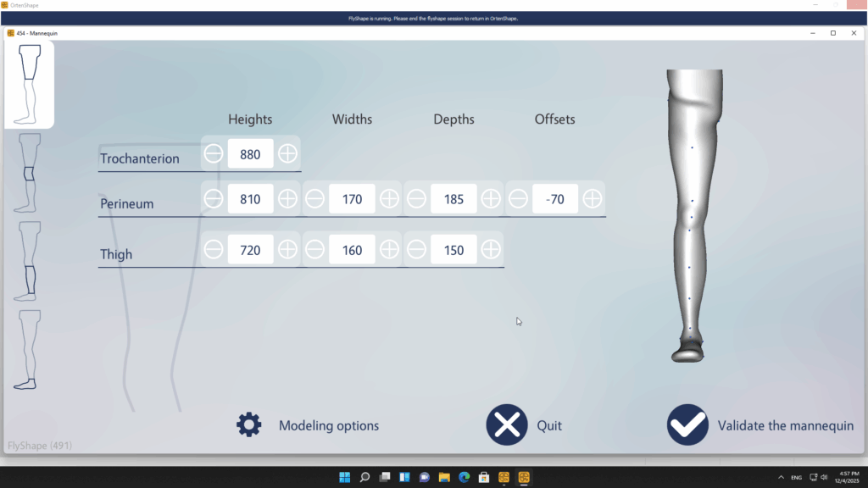This screenshot has height=488, width=868.
Task: Select the calf section leg thumbnail
Action: 29,261
